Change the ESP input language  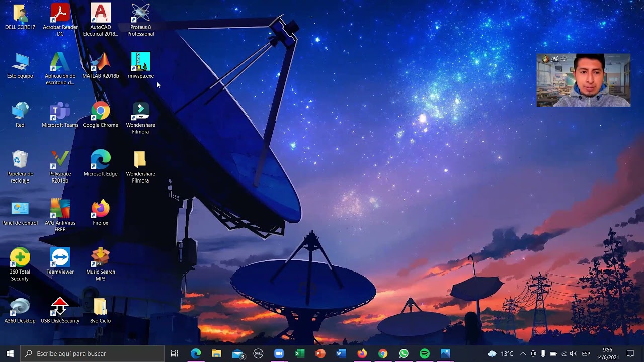(x=586, y=353)
